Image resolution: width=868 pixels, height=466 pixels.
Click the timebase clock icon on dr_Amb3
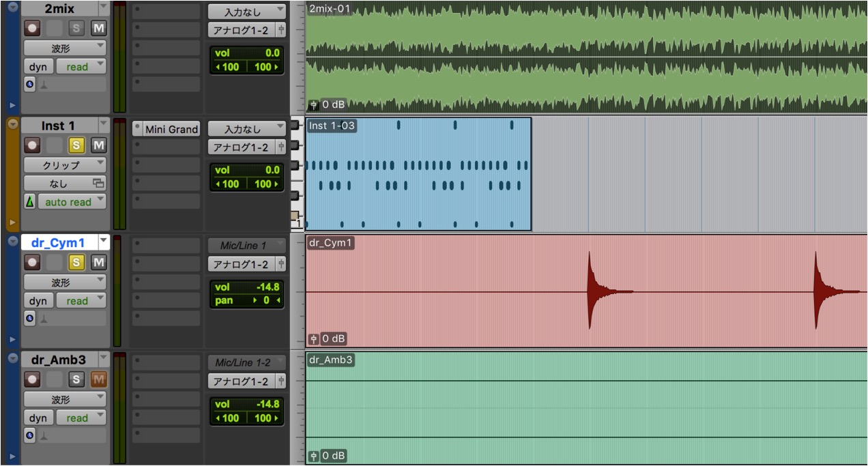pos(29,435)
